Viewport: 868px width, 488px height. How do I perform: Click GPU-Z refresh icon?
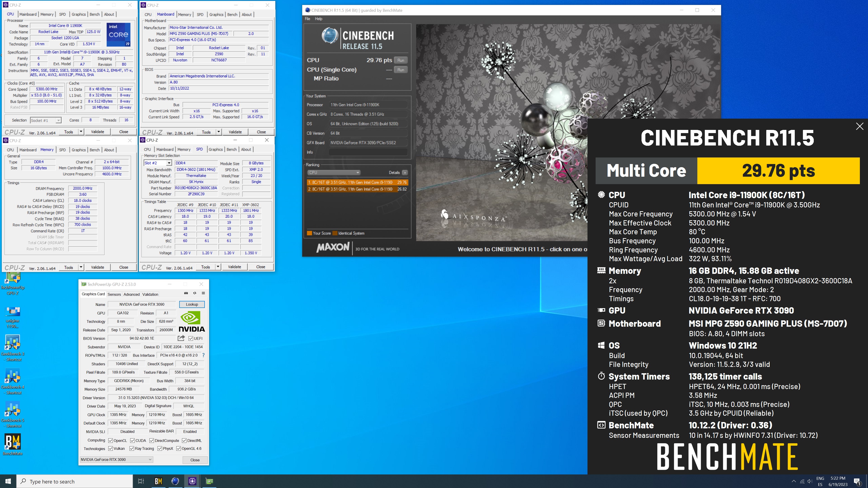click(194, 293)
